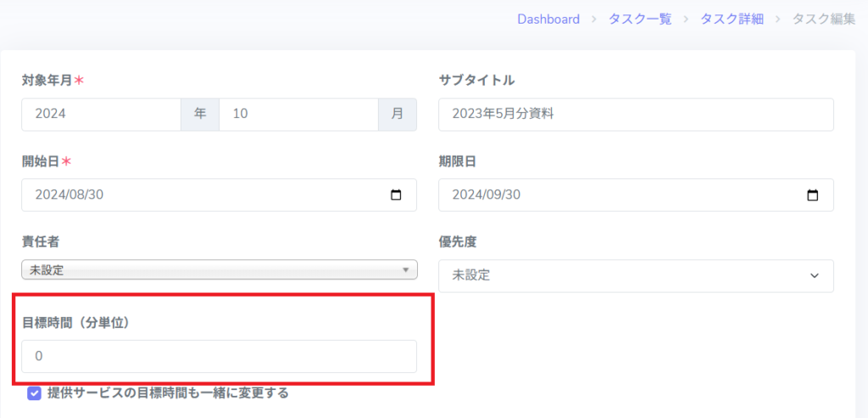Click the 優先度 field label
Image resolution: width=868 pixels, height=418 pixels.
[458, 242]
